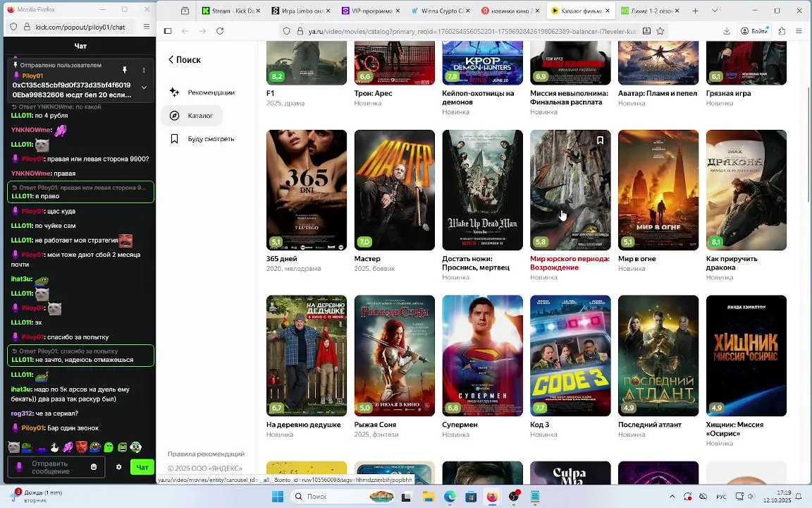Screen dimensions: 812x508
Task: Click site shield icon in address bar
Action: (286, 31)
